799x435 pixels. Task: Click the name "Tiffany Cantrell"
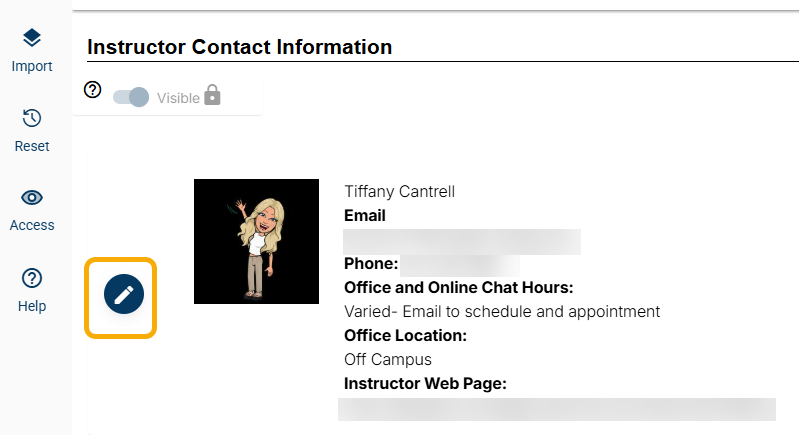point(399,192)
